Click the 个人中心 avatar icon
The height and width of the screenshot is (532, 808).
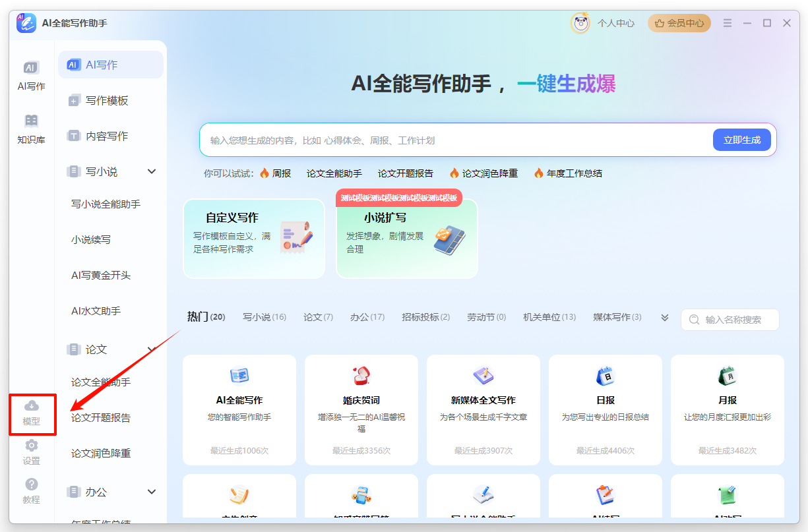point(579,22)
